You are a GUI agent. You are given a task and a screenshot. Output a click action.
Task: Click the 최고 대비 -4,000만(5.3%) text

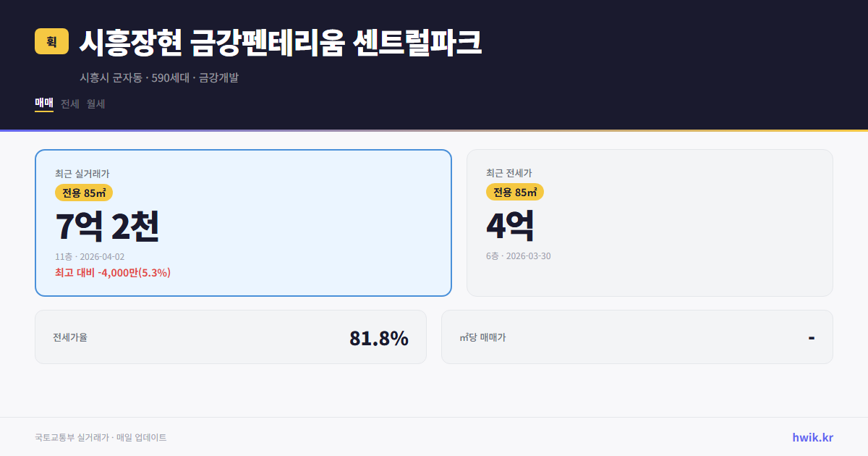click(x=112, y=273)
